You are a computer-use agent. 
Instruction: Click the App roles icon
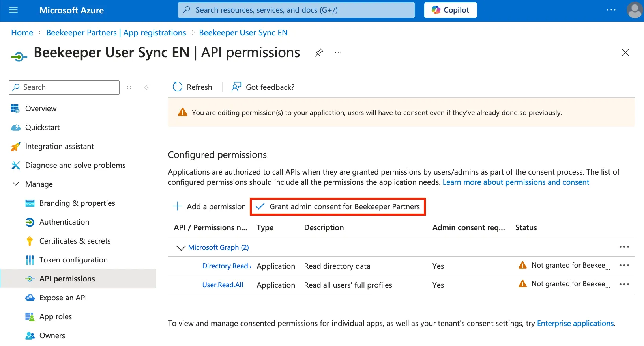[x=30, y=317]
